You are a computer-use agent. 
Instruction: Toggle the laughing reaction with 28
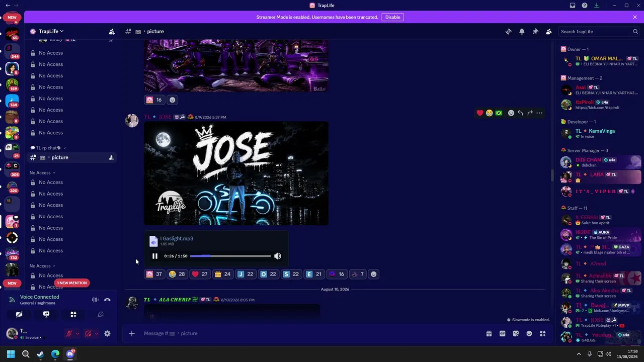tap(177, 274)
